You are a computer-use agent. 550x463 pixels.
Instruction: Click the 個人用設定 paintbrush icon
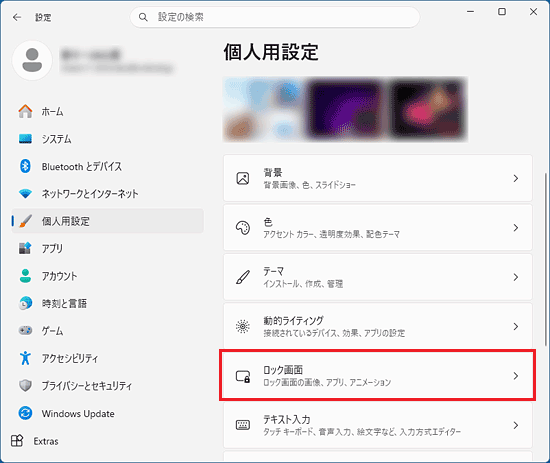[25, 221]
